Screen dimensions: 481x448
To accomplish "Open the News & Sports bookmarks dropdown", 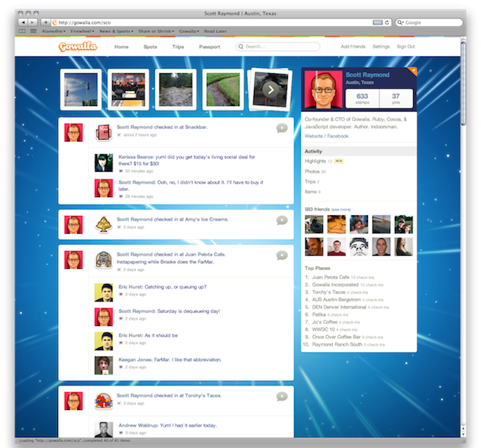I will (x=116, y=31).
